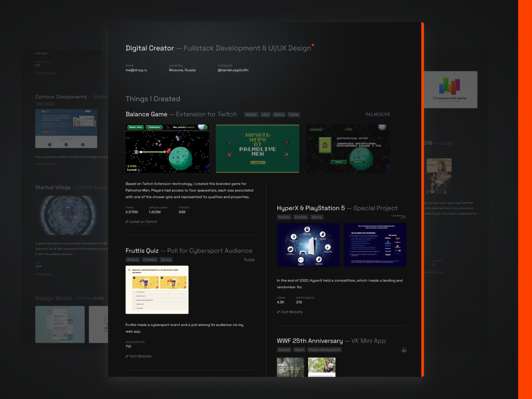
Task: Open the space shooter gameplay screenshot
Action: [167, 149]
